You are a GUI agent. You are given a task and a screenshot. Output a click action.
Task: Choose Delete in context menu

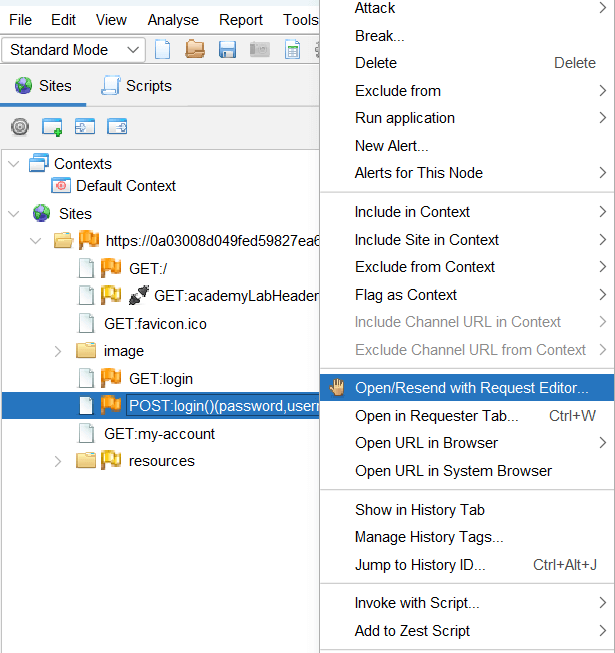467,63
